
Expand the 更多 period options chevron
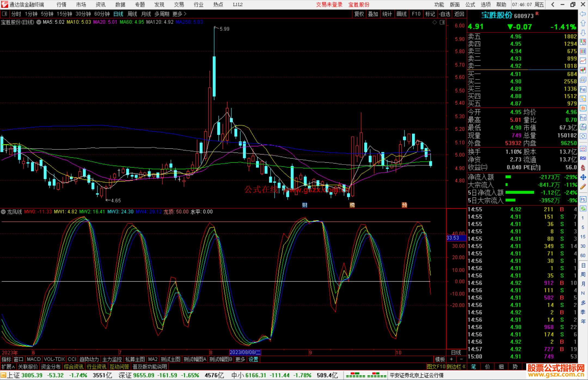(x=185, y=14)
